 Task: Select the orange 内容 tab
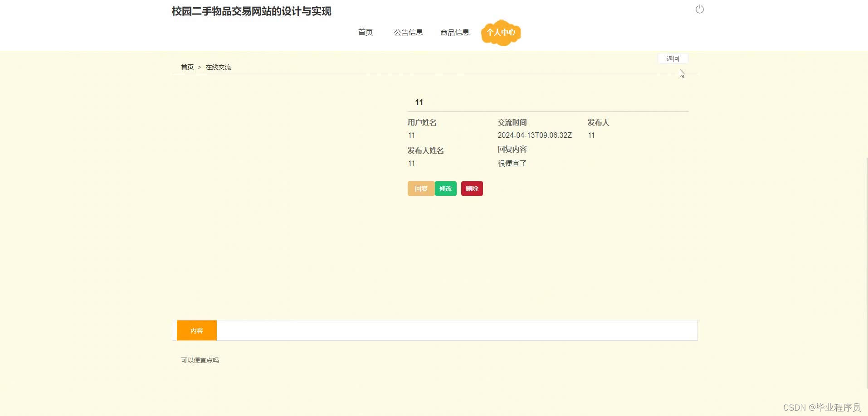(197, 331)
